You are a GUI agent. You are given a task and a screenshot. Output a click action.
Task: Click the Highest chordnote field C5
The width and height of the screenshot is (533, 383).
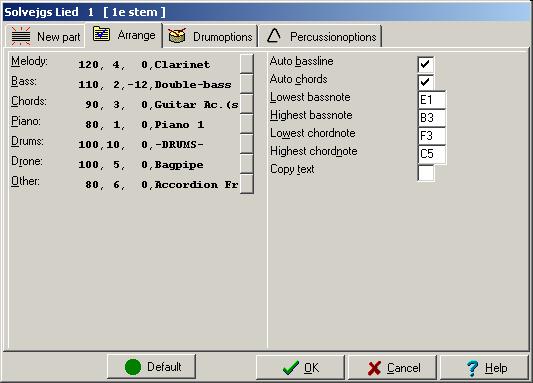(x=432, y=154)
